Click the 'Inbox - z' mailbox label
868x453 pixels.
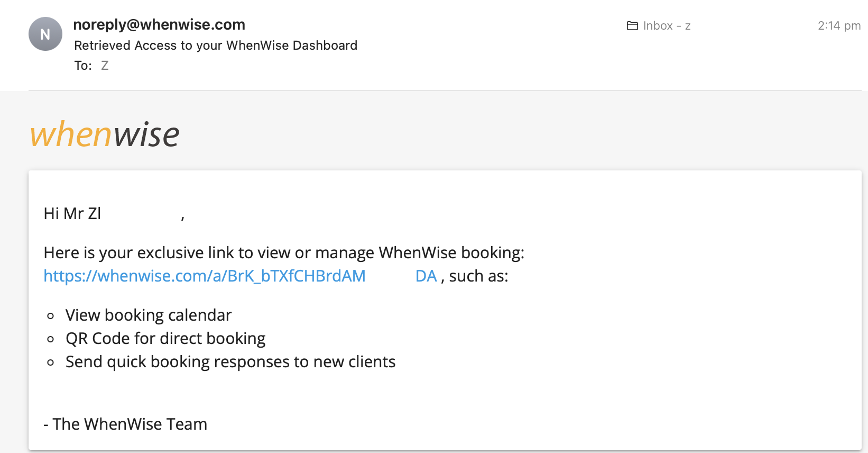click(x=667, y=26)
